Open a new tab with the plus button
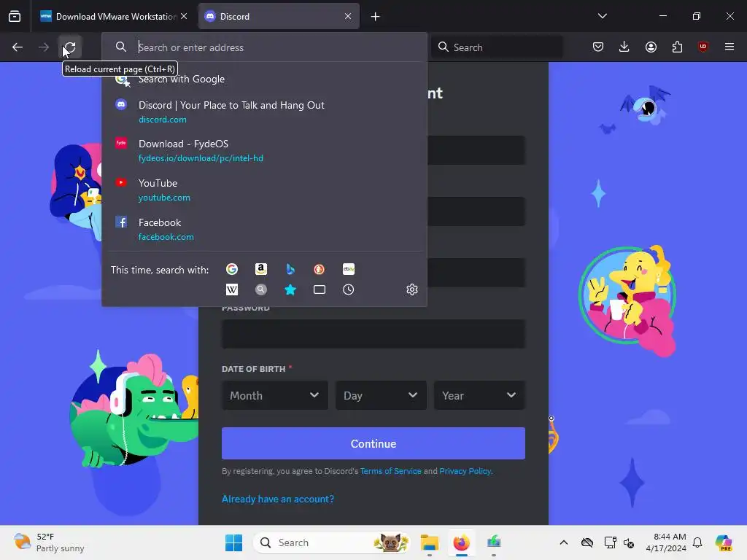Screen dimensions: 747x560 pyautogui.click(x=376, y=17)
